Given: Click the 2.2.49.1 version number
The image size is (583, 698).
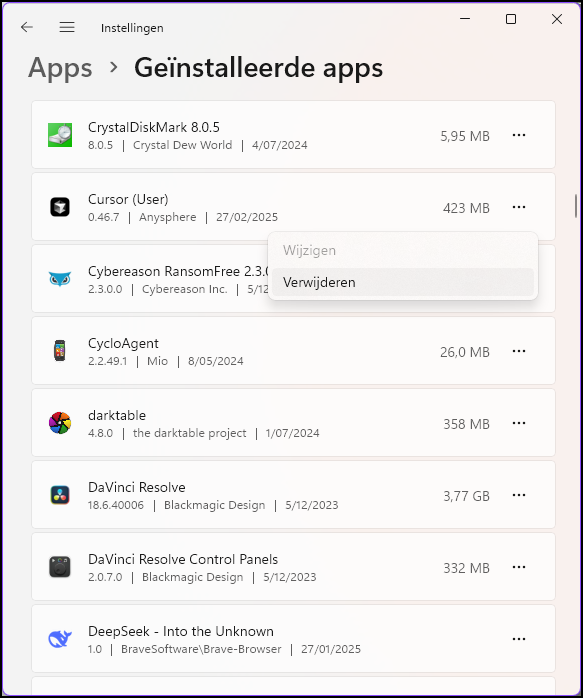Looking at the screenshot, I should pyautogui.click(x=107, y=361).
